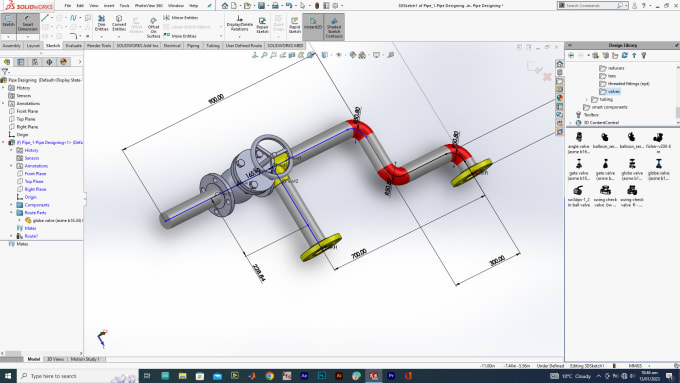This screenshot has width=680, height=383.
Task: Open the ConfigurationManager tab
Action: pyautogui.click(x=35, y=62)
